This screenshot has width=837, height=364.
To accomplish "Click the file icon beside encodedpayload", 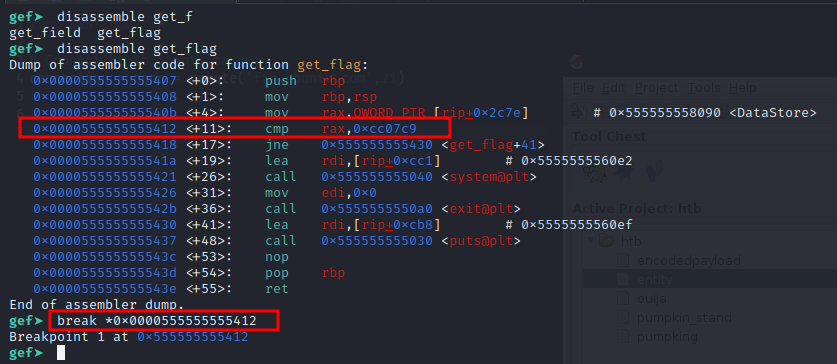I will tap(623, 260).
